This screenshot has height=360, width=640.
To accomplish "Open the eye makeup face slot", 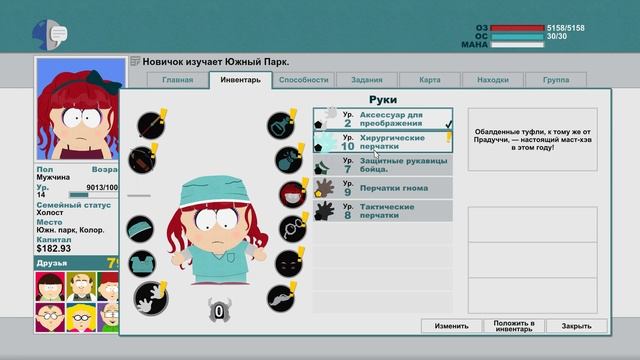I will [289, 264].
